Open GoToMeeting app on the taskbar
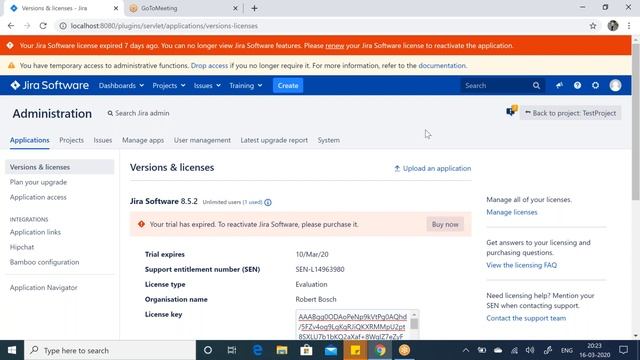 click(x=404, y=350)
